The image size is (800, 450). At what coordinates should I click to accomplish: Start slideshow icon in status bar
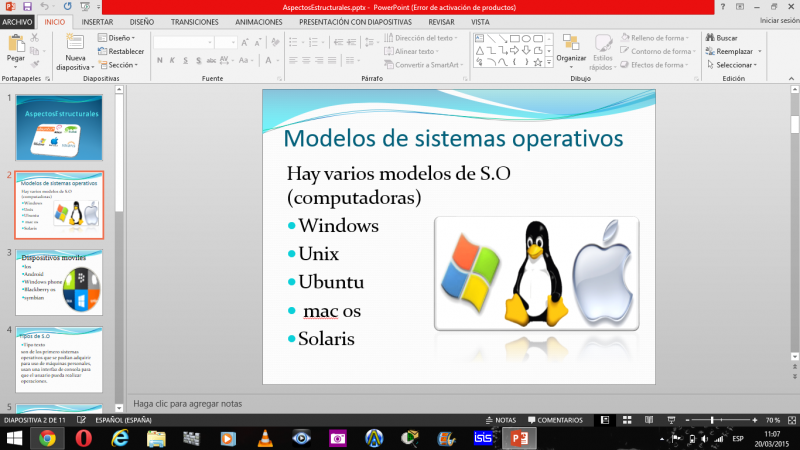671,420
